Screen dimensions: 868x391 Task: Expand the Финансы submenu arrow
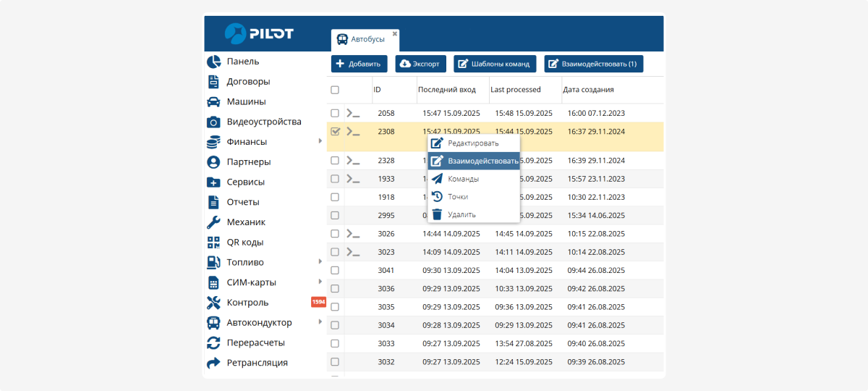coord(320,141)
